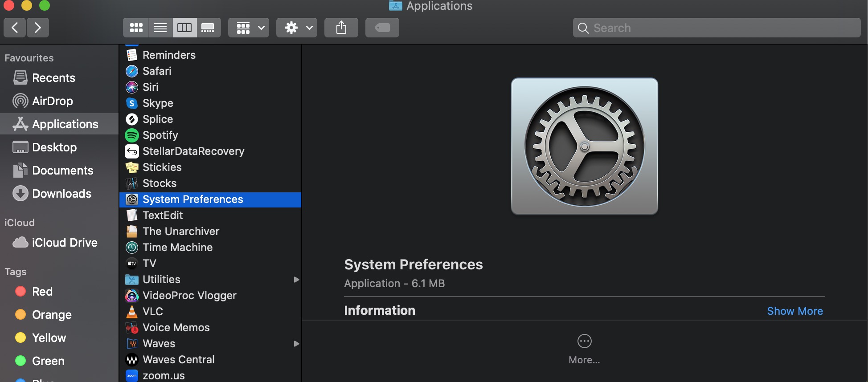Open the gear action menu
Image resolution: width=868 pixels, height=382 pixels.
tap(297, 28)
